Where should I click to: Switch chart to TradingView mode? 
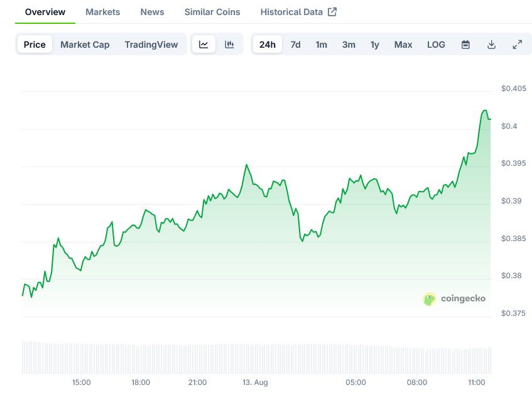point(151,45)
